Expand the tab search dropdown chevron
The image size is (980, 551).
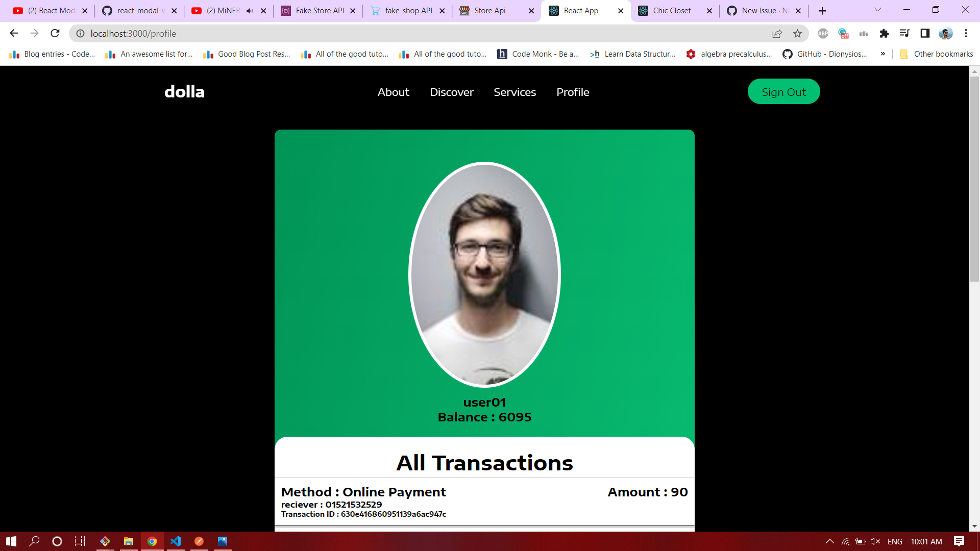pos(878,10)
